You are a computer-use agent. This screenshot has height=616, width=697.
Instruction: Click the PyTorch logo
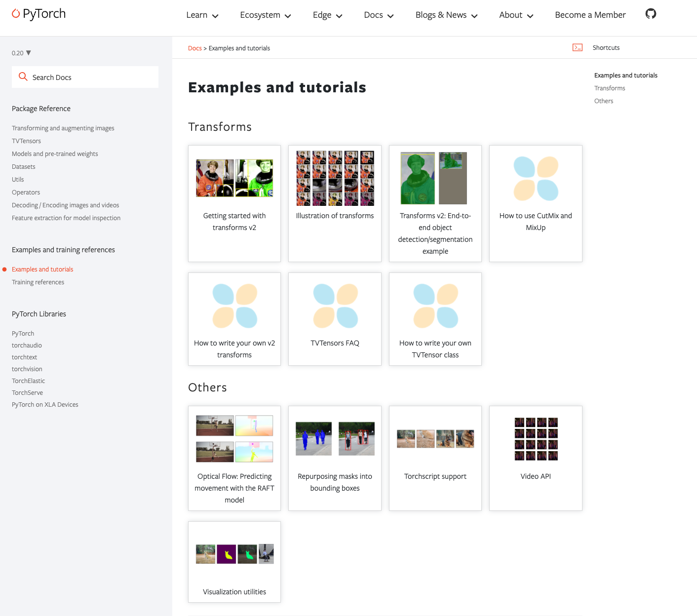[x=39, y=14]
